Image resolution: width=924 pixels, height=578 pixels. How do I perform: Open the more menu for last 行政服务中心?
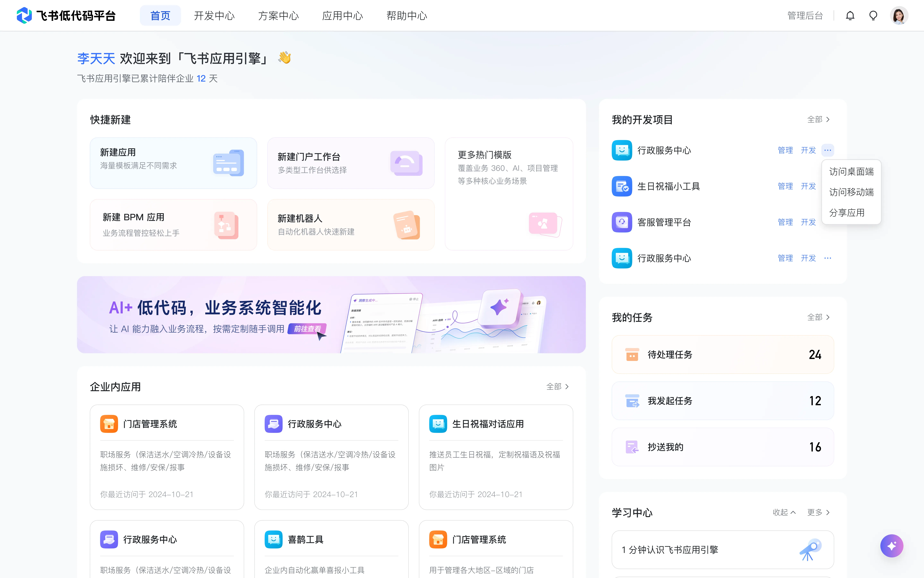827,258
